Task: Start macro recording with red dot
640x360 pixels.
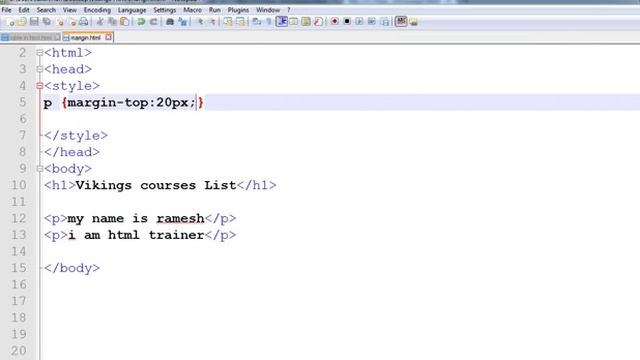Action: (334, 22)
